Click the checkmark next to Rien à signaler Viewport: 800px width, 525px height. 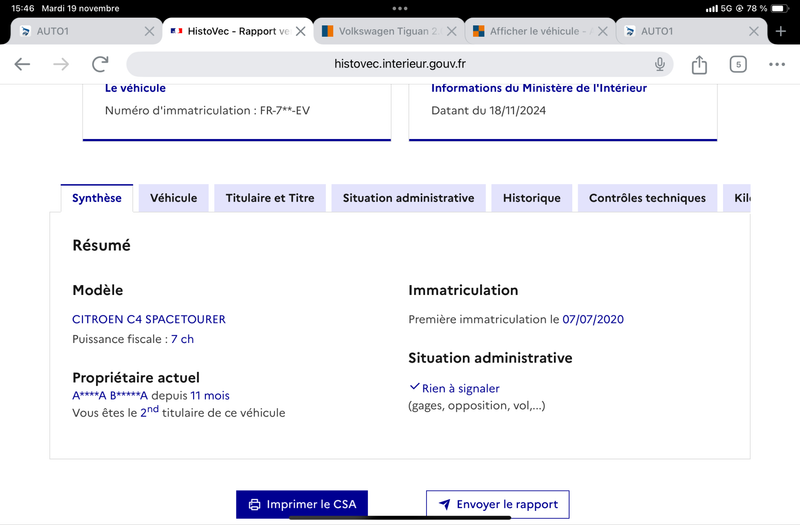tap(414, 387)
